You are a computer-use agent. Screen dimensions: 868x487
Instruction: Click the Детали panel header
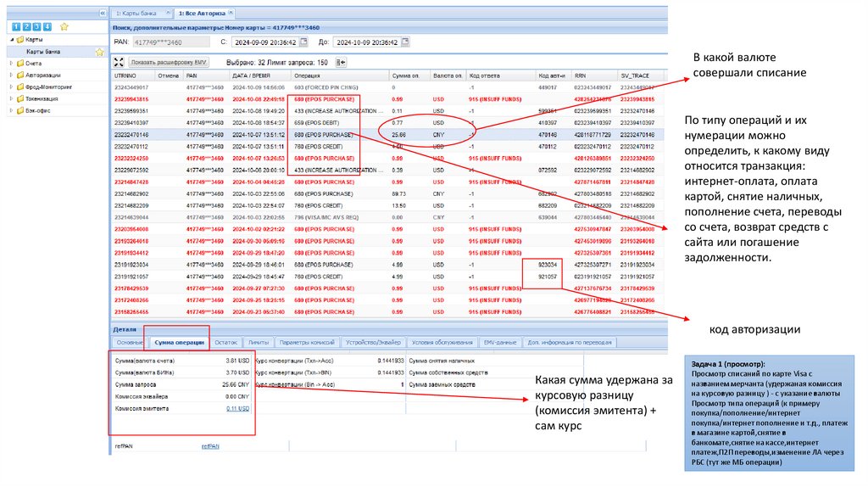click(389, 330)
